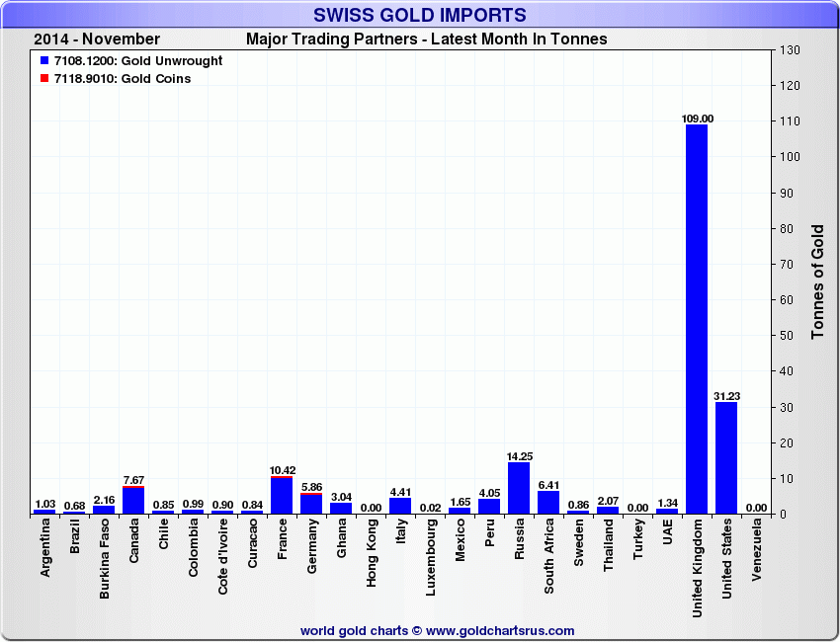Screen dimensions: 840x642
Task: Click the United Kingdom bar
Action: pyautogui.click(x=697, y=316)
